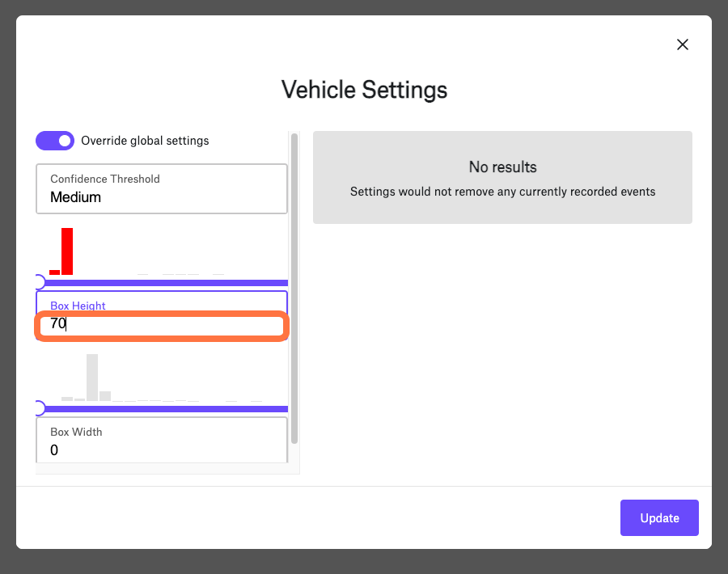Click the purple confidence slider track
Viewport: 728px width, 574px height.
[x=163, y=283]
